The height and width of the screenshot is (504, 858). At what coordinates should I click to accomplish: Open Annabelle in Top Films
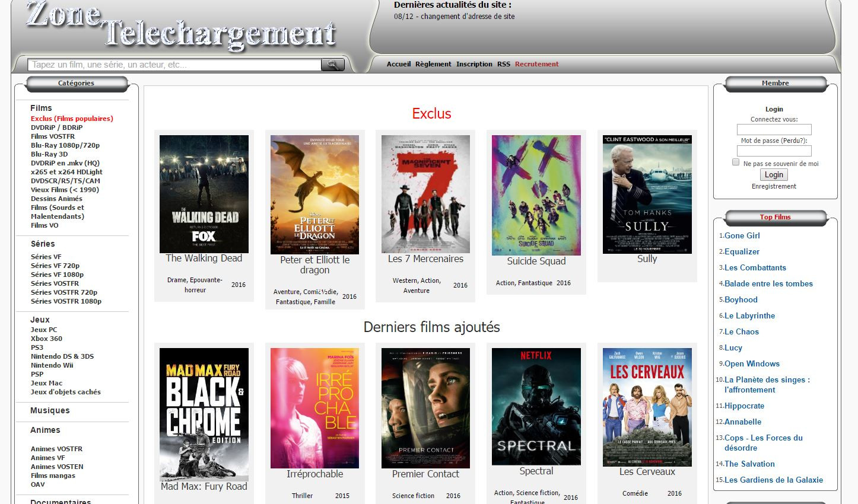pos(743,422)
